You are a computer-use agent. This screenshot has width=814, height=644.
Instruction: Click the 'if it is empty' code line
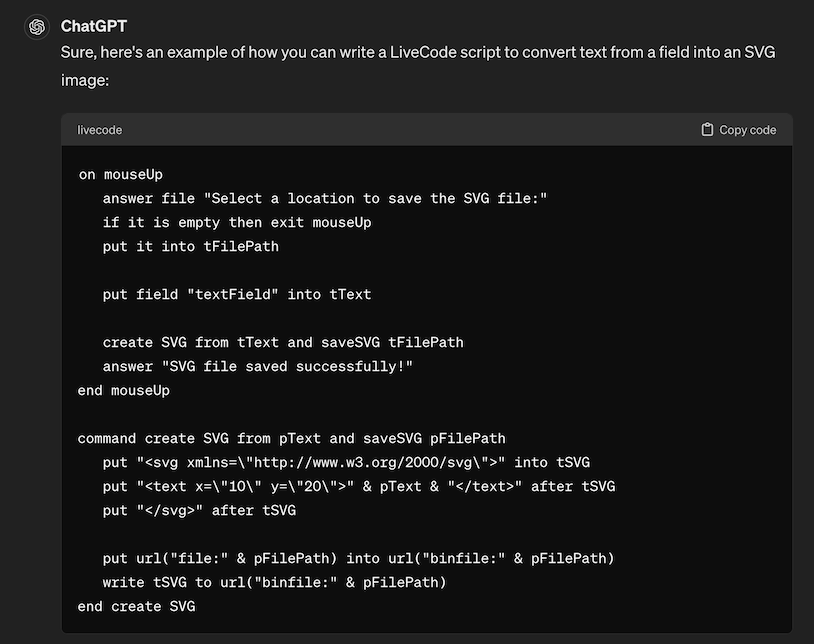tap(236, 222)
